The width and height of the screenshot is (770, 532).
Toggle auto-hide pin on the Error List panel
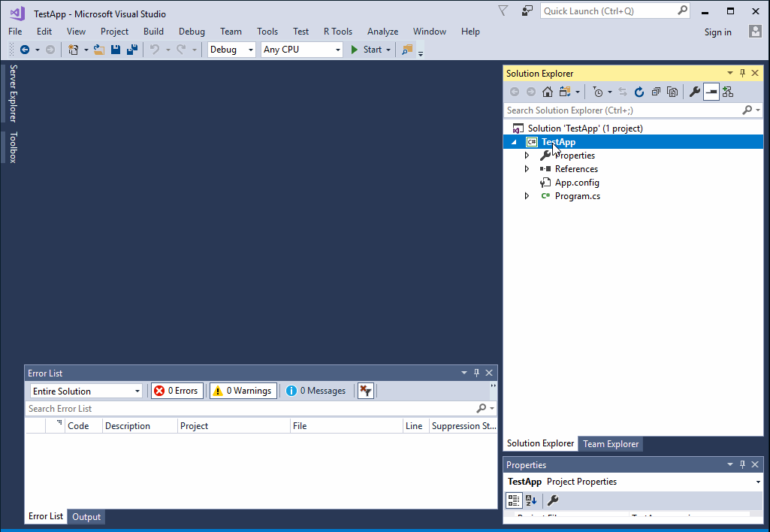pos(476,373)
